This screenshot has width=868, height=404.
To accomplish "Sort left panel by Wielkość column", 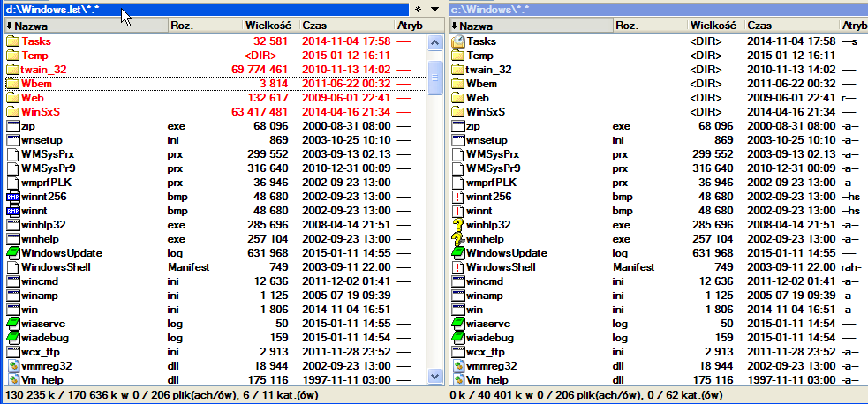I will tap(271, 26).
